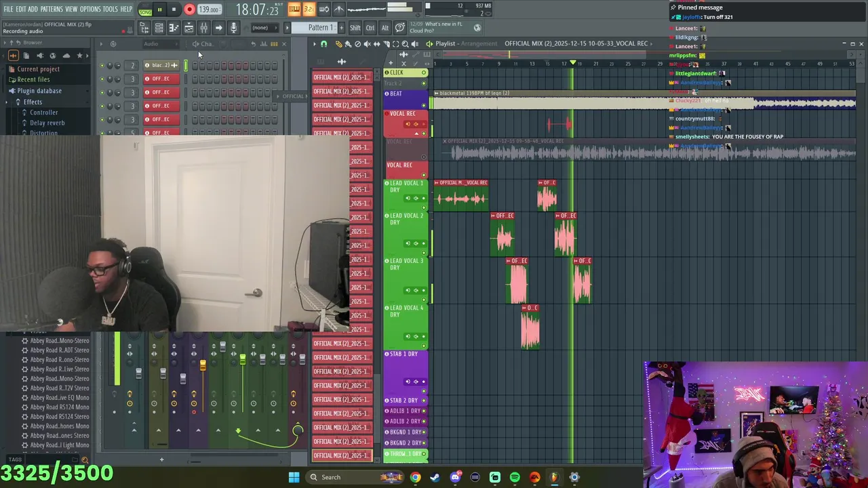Open the EDIT menu
The image size is (868, 488).
coord(21,9)
